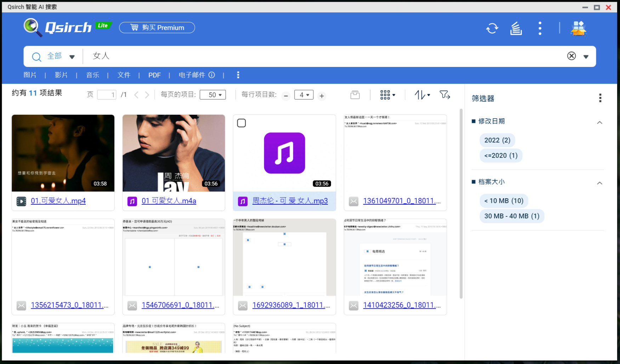Increase items per row with plus
Image resolution: width=620 pixels, height=364 pixels.
tap(322, 96)
